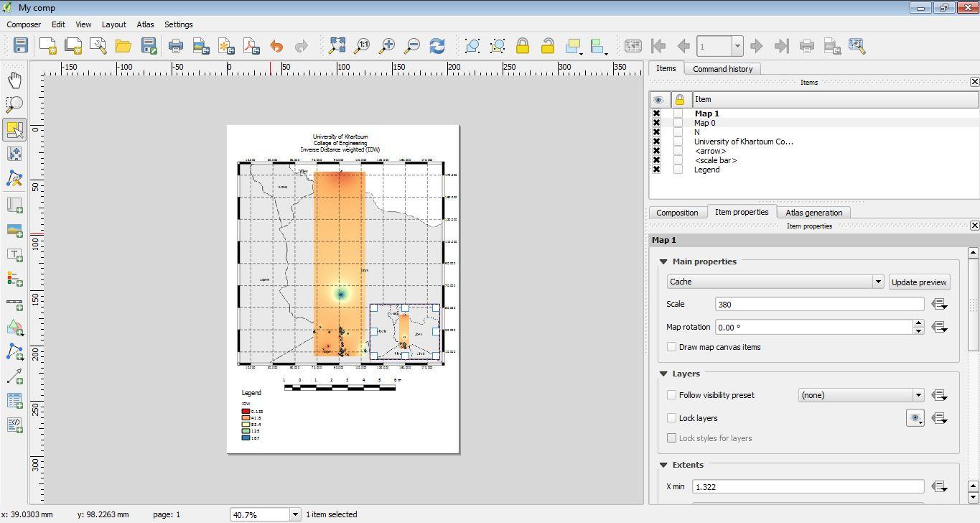This screenshot has height=523, width=980.
Task: Switch to the Composition tab
Action: (x=677, y=213)
